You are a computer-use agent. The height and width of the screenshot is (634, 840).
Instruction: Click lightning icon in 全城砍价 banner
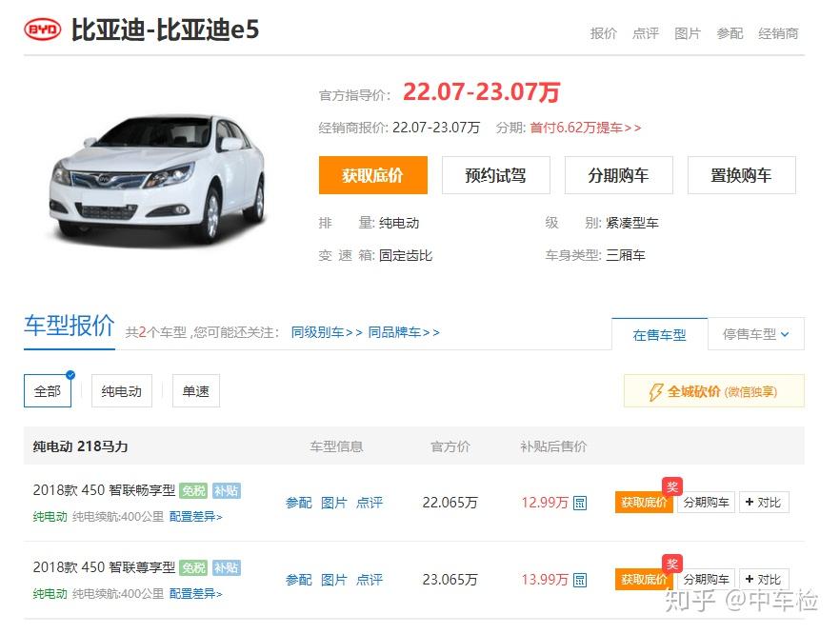tap(655, 392)
